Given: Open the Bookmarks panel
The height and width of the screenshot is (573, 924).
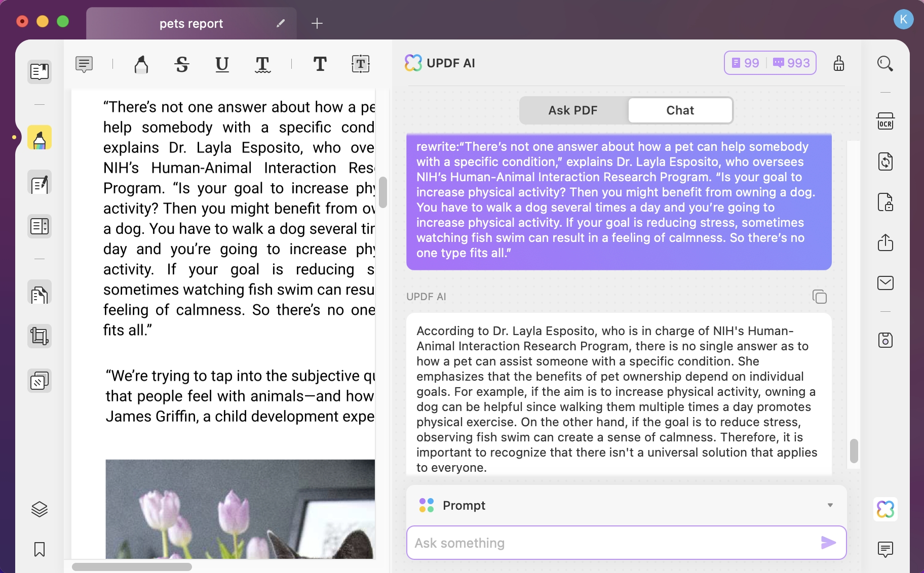Looking at the screenshot, I should pyautogui.click(x=40, y=549).
